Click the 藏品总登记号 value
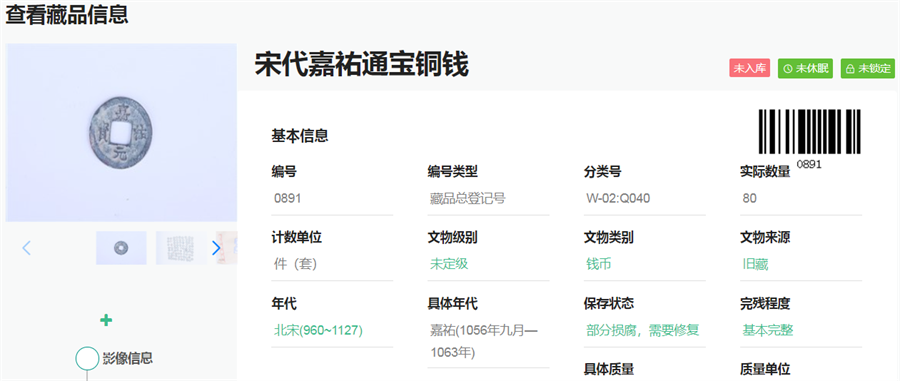 point(468,199)
